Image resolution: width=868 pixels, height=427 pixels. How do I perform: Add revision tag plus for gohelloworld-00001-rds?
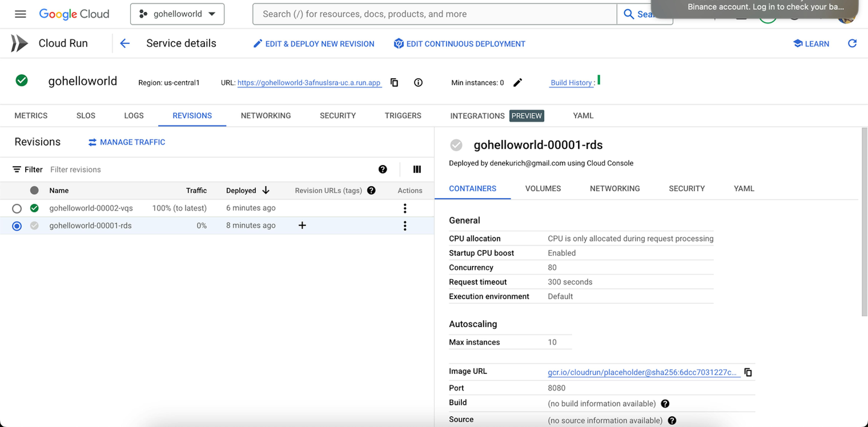pos(302,225)
